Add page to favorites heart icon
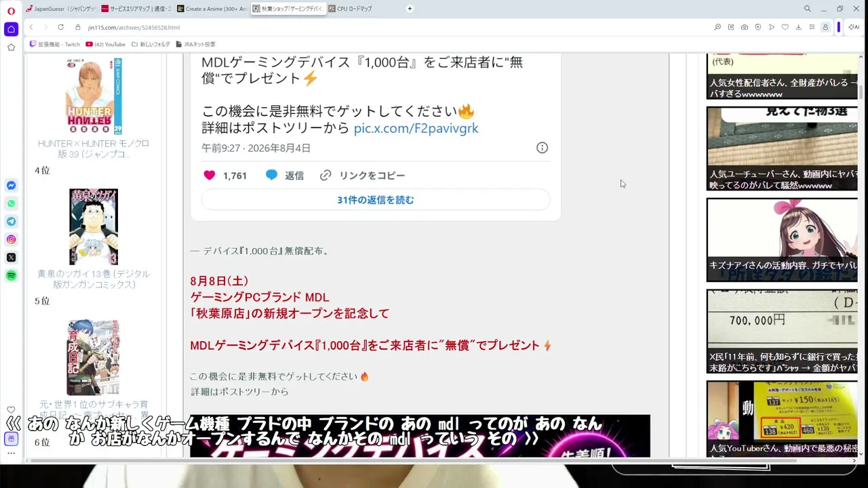Viewport: 868px width, 488px height. point(785,27)
